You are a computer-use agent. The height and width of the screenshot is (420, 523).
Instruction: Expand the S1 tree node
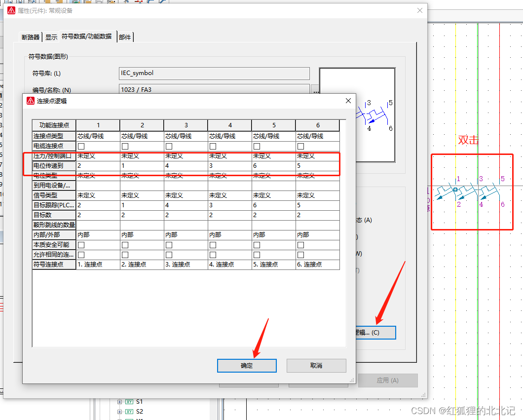click(119, 402)
